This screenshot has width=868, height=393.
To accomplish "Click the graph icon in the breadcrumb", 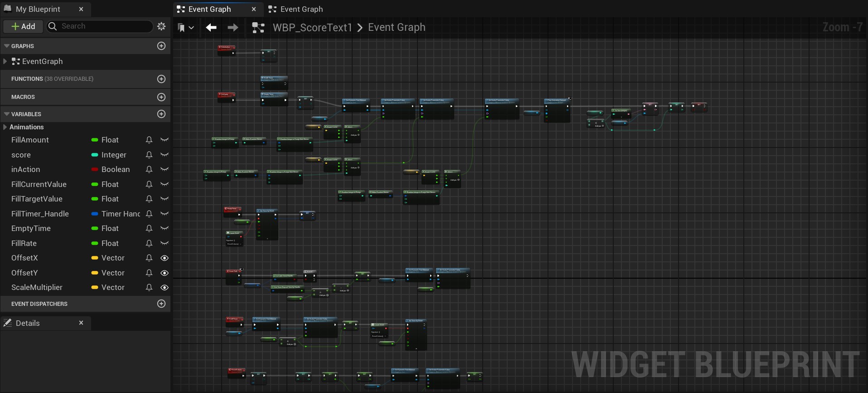I will [x=258, y=28].
